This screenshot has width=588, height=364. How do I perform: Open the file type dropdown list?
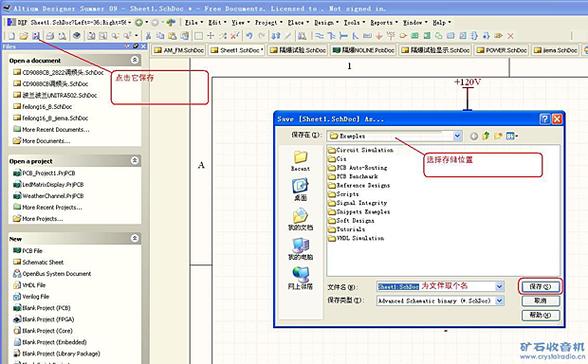pos(500,301)
